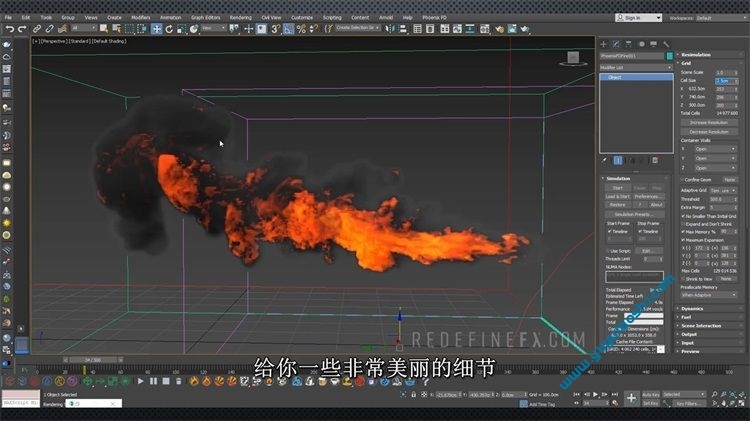Click the object color swatch next to name field

click(x=670, y=56)
